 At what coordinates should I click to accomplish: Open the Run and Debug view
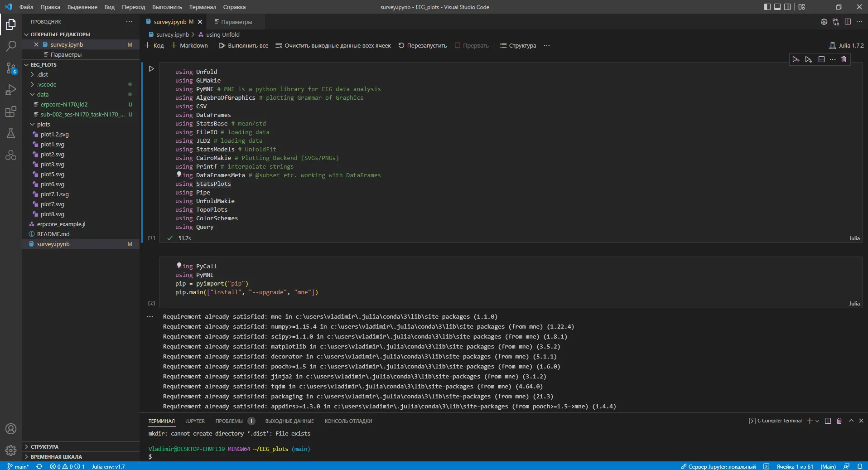11,90
